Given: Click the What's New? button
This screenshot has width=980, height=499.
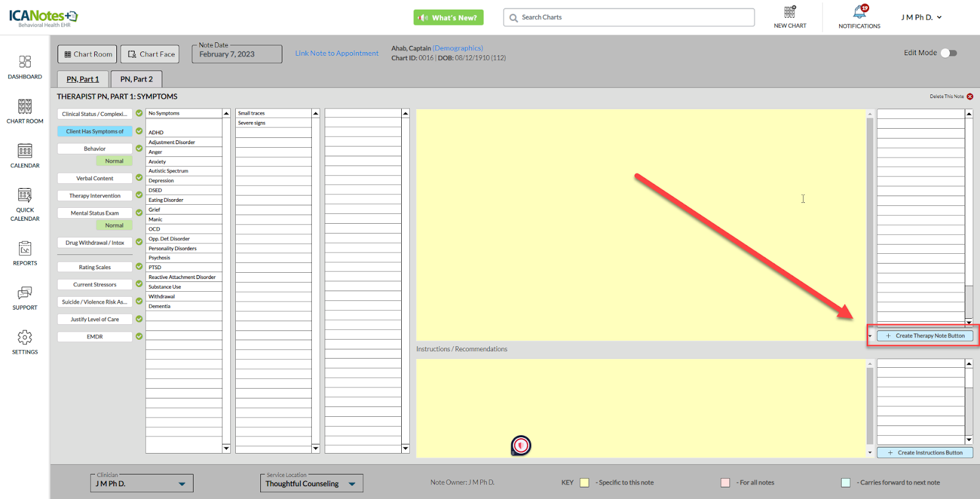Looking at the screenshot, I should [x=448, y=18].
